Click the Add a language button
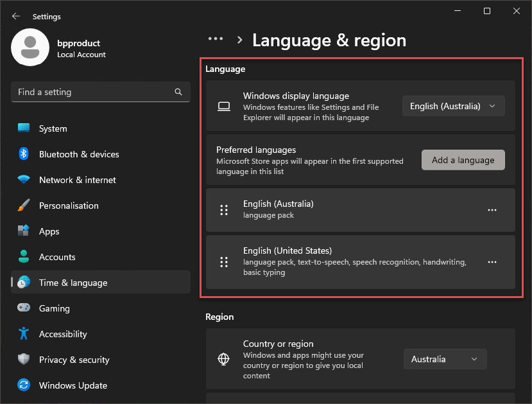The image size is (532, 404). point(463,160)
